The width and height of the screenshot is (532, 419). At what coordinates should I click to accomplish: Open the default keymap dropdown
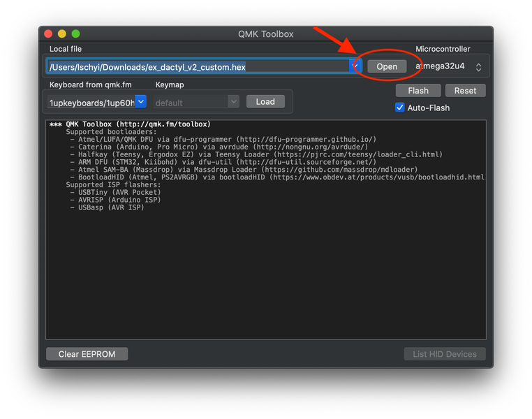(233, 102)
